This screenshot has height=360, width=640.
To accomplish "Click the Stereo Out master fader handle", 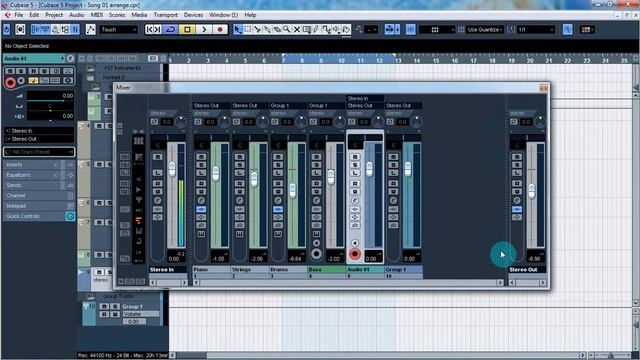I will pos(531,191).
